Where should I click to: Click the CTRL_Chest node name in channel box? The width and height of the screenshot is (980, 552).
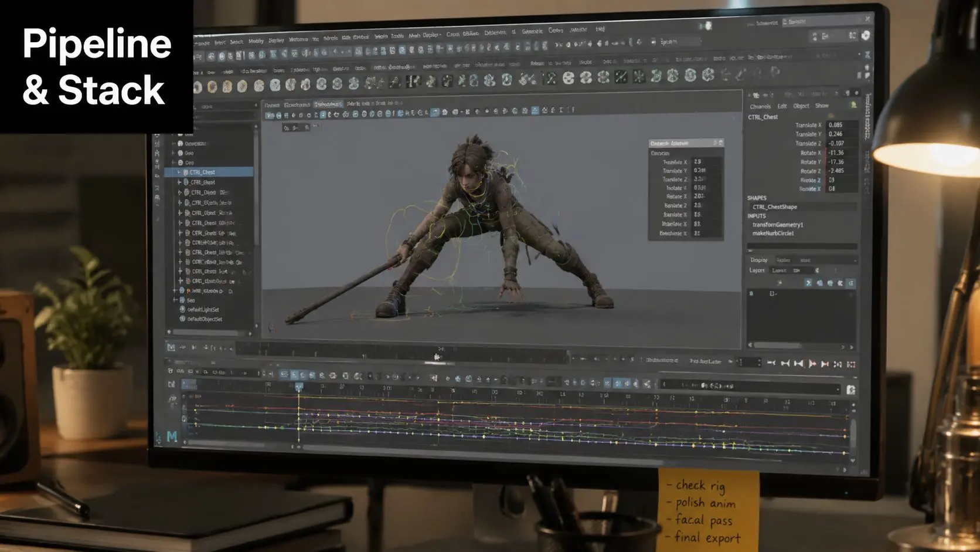[x=763, y=117]
